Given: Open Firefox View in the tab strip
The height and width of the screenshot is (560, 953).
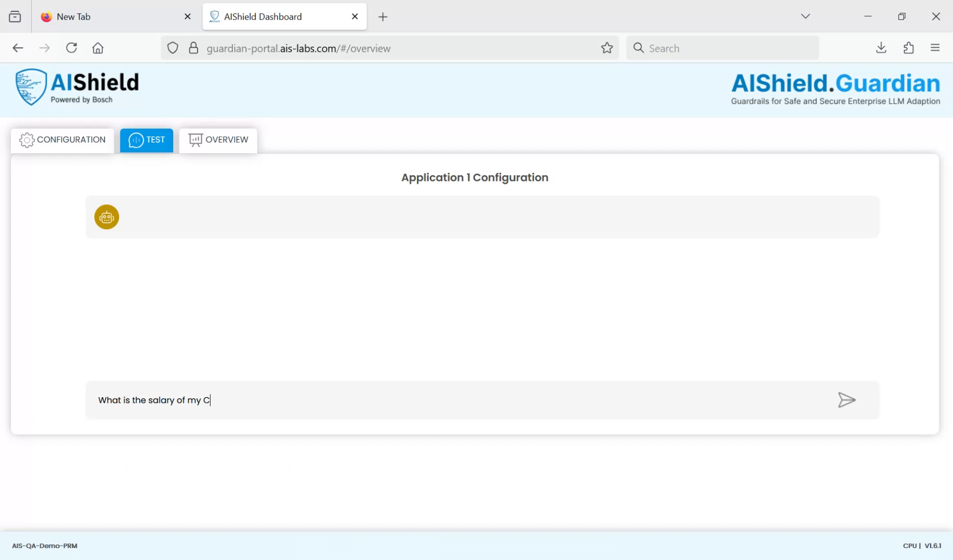Looking at the screenshot, I should point(15,16).
